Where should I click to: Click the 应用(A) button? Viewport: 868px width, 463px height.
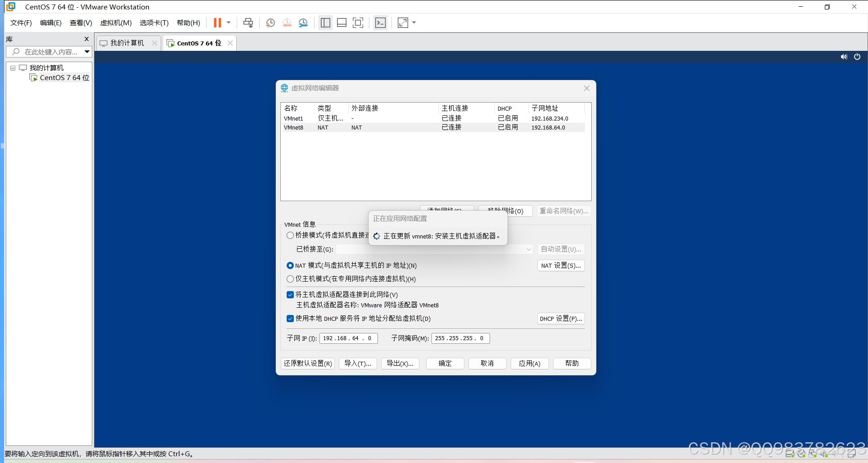coord(530,364)
